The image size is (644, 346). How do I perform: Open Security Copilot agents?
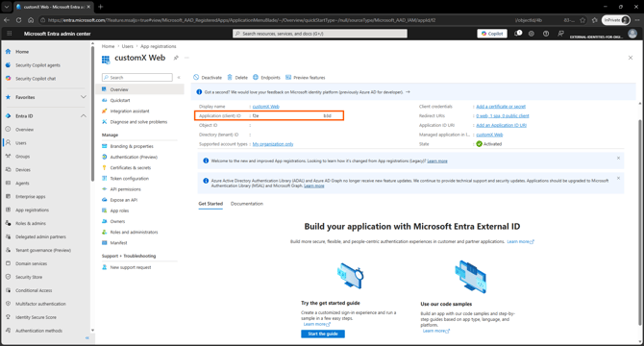(37, 65)
